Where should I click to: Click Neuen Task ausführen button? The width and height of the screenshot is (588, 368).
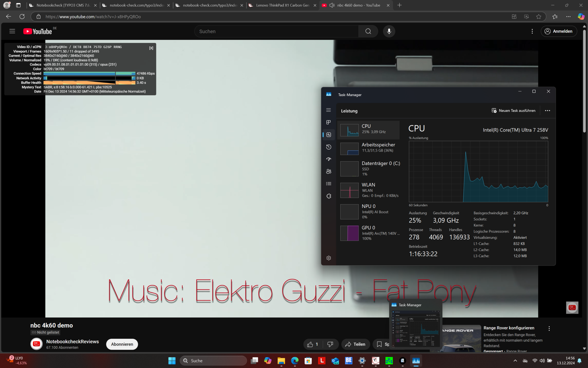[514, 111]
